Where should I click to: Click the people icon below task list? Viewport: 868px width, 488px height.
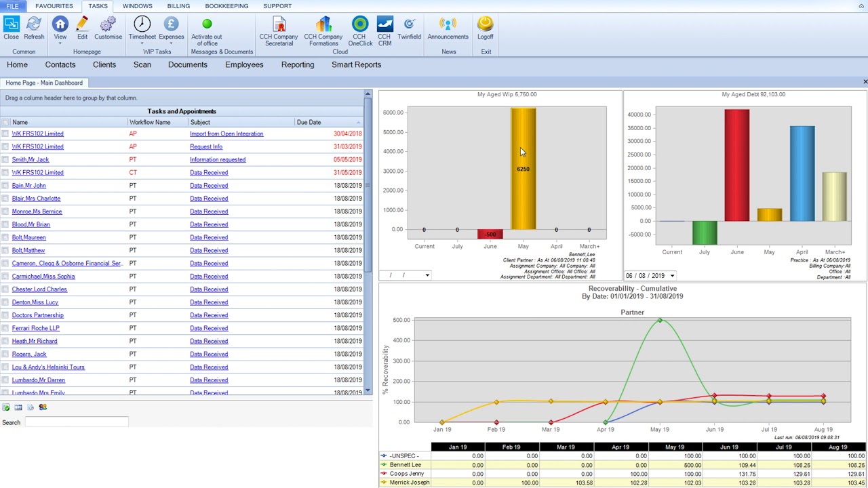(43, 407)
